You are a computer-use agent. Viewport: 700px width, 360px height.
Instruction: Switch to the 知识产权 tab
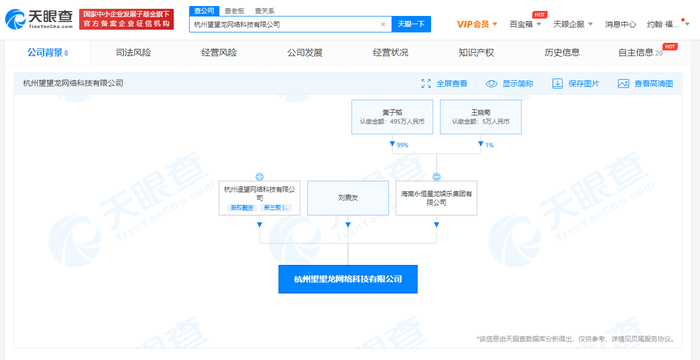[x=476, y=53]
